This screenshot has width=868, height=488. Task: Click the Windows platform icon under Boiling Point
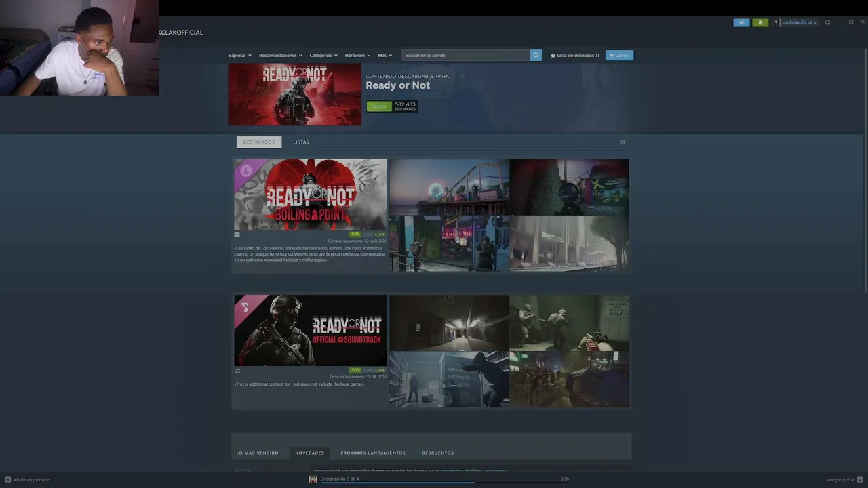click(237, 235)
